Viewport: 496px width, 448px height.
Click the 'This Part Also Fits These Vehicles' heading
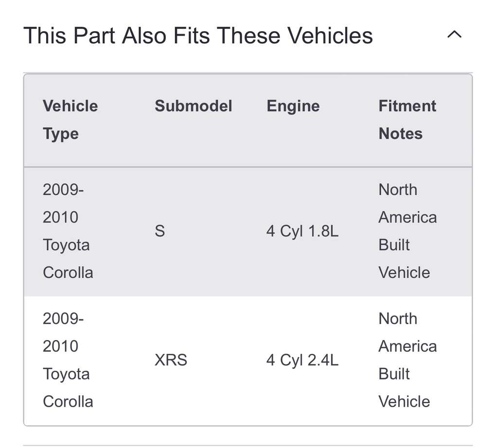coord(198,35)
